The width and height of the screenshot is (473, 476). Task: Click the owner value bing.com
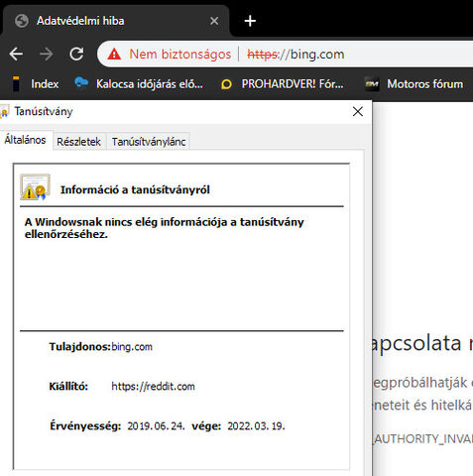tap(132, 346)
